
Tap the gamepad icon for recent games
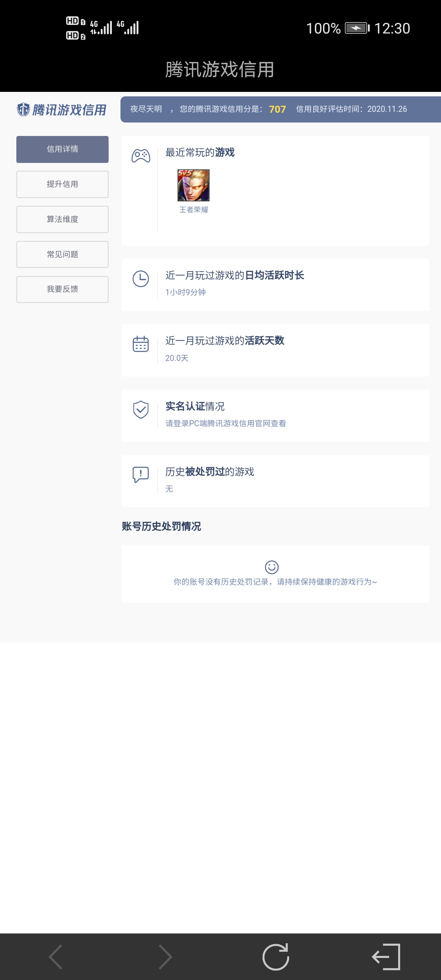coord(141,156)
